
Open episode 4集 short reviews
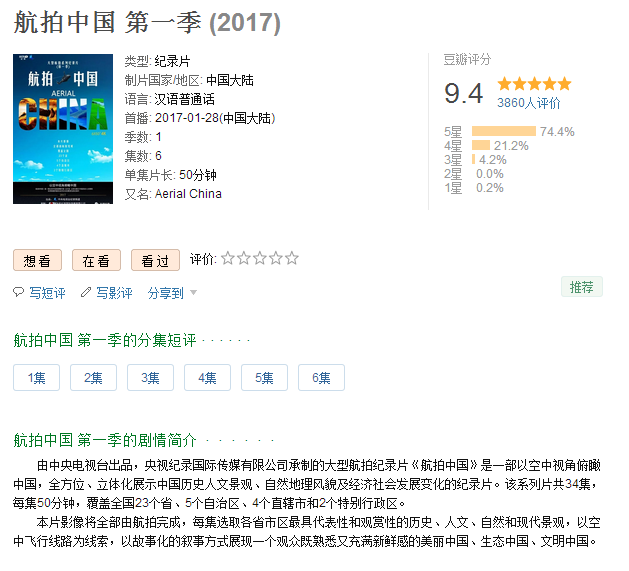207,378
